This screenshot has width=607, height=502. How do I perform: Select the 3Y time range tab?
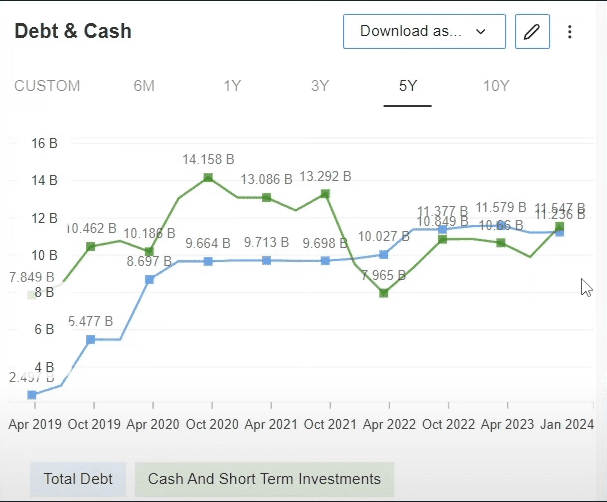click(320, 86)
